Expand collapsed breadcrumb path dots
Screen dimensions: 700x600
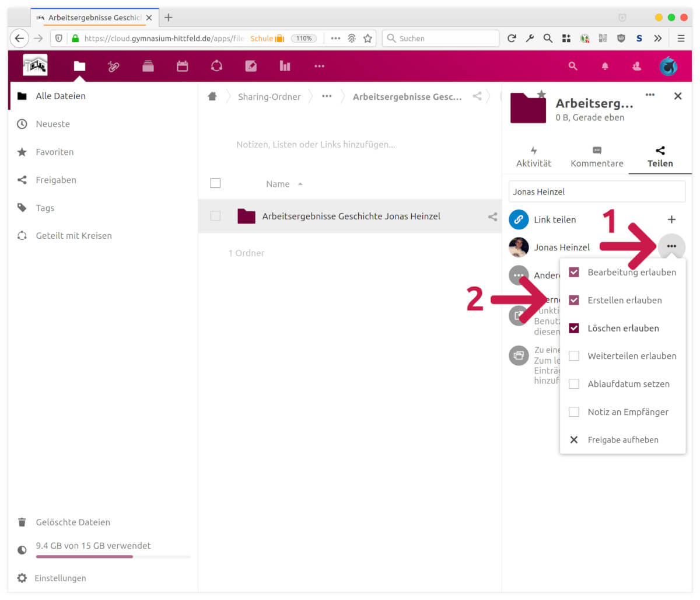coord(327,96)
